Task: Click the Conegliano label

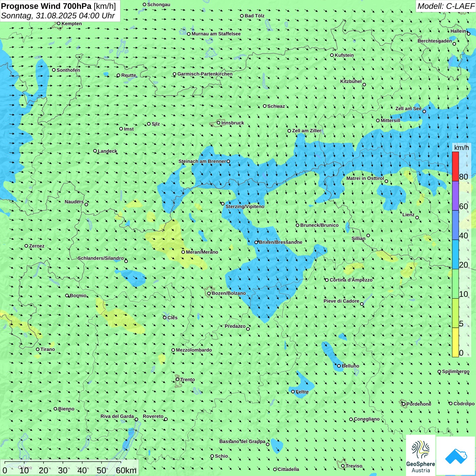Action: tap(367, 419)
